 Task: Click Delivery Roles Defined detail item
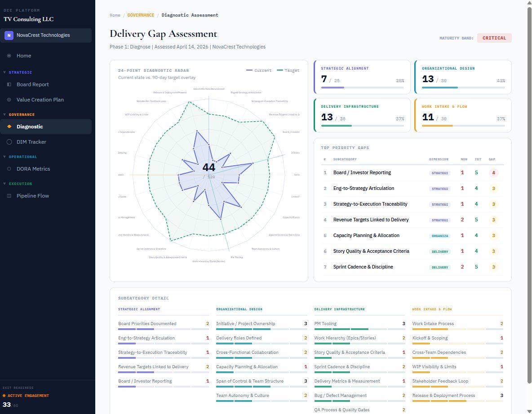[x=262, y=340]
